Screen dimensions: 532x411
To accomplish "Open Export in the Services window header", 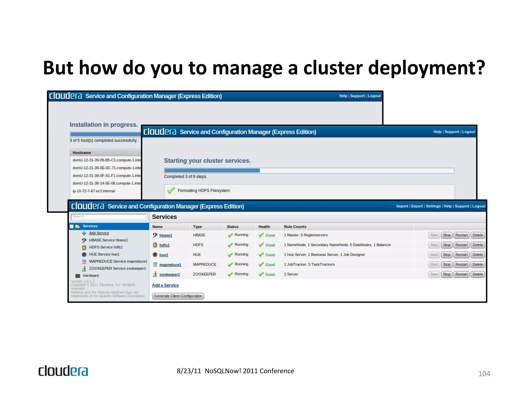I will click(x=417, y=206).
